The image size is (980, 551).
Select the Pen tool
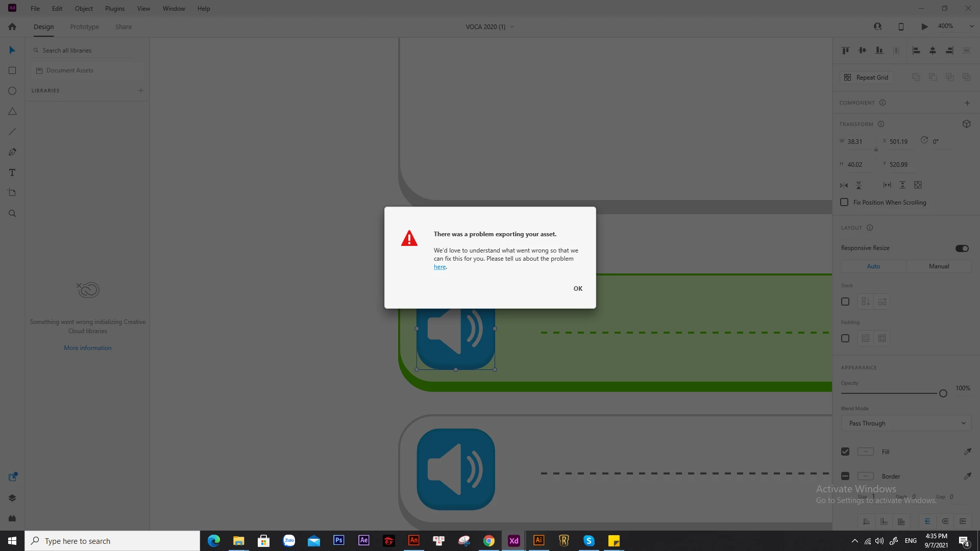point(12,152)
